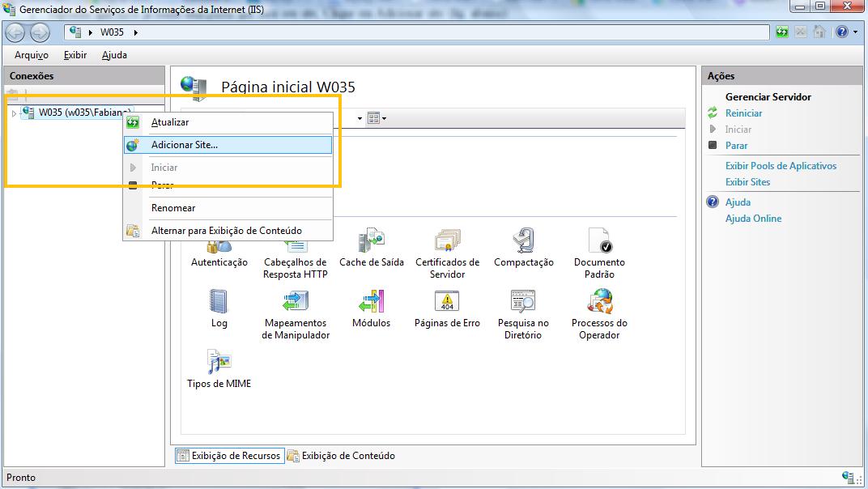
Task: Click the green refresh page toolbar icon
Action: point(781,32)
